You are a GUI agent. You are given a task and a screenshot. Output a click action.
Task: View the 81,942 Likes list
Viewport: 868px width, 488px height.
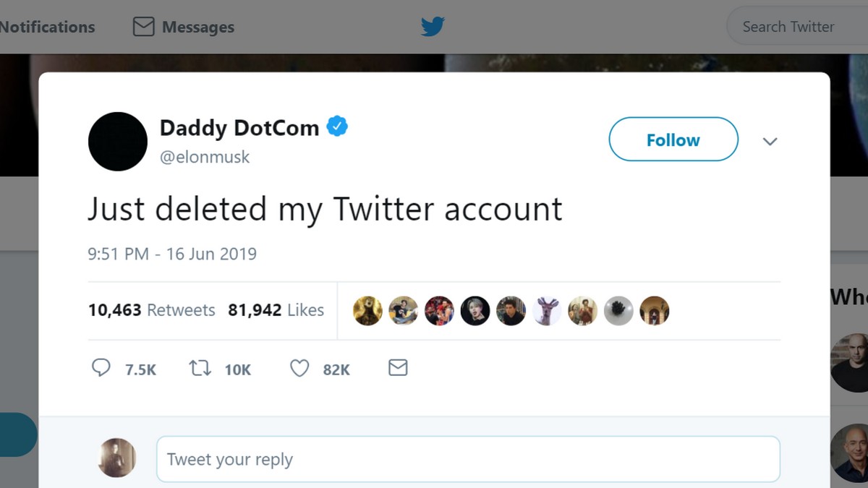(276, 310)
